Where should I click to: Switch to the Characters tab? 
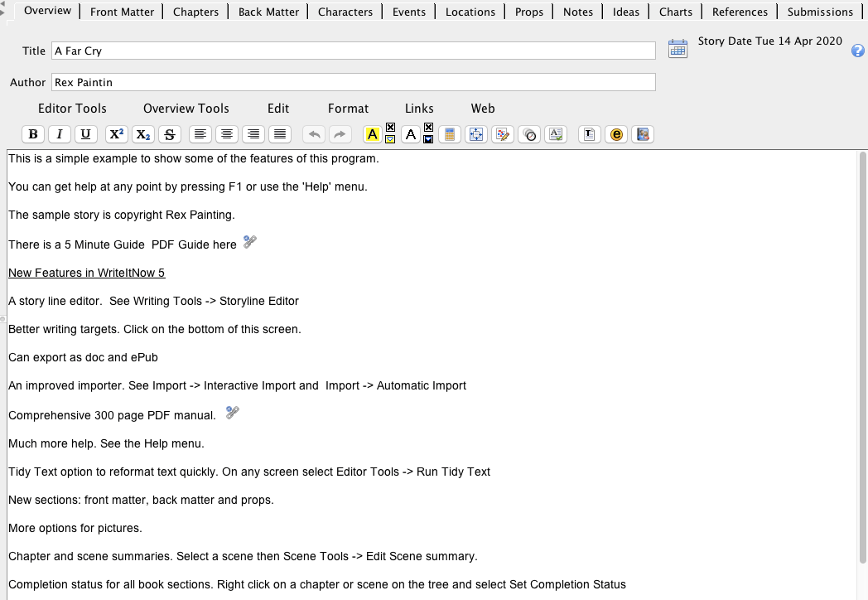click(345, 12)
